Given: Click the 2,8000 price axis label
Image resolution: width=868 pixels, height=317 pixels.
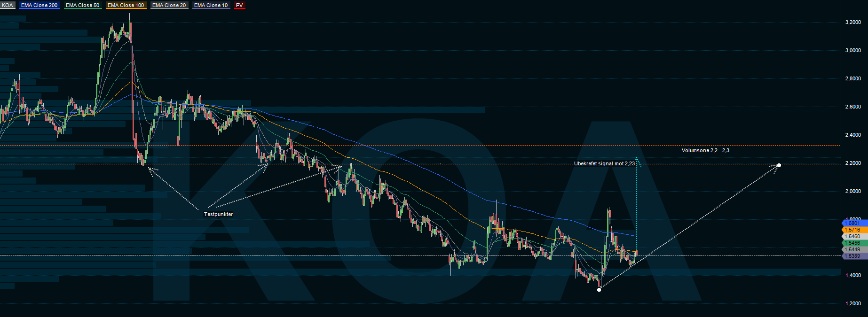Looking at the screenshot, I should tap(853, 78).
